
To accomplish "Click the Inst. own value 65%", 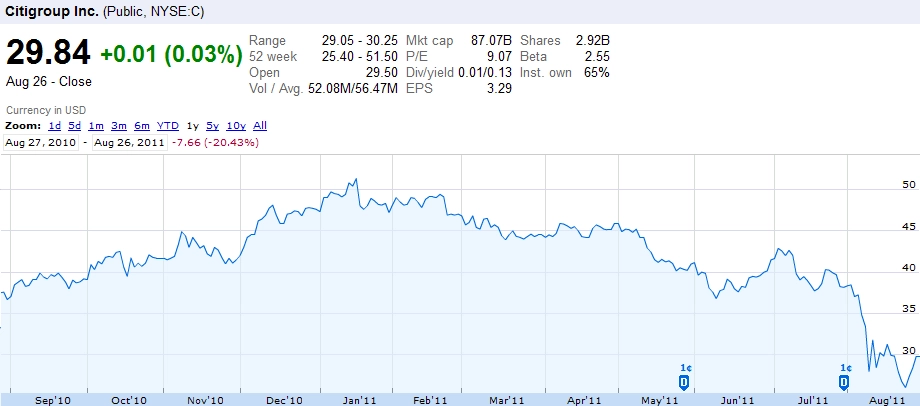I will click(597, 73).
